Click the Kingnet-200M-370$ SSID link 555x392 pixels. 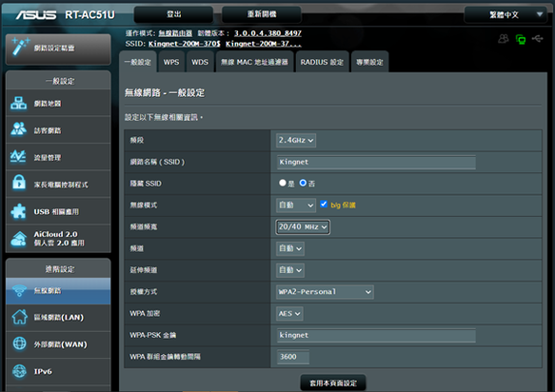[x=185, y=44]
